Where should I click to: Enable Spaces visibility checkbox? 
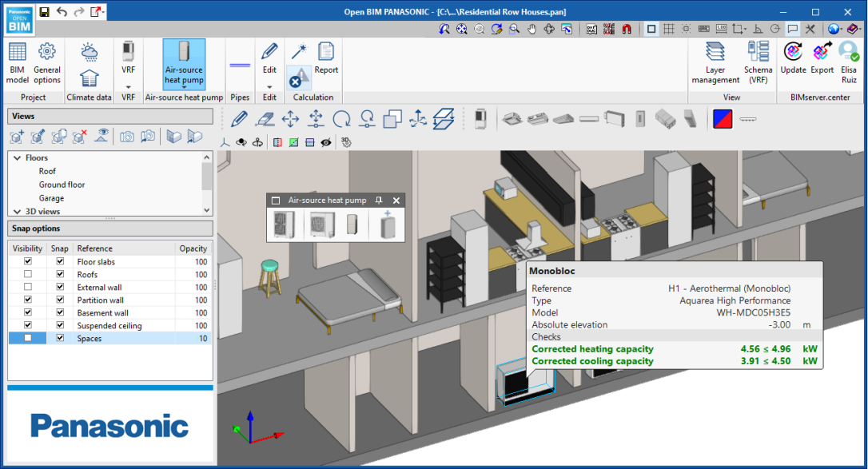[28, 337]
